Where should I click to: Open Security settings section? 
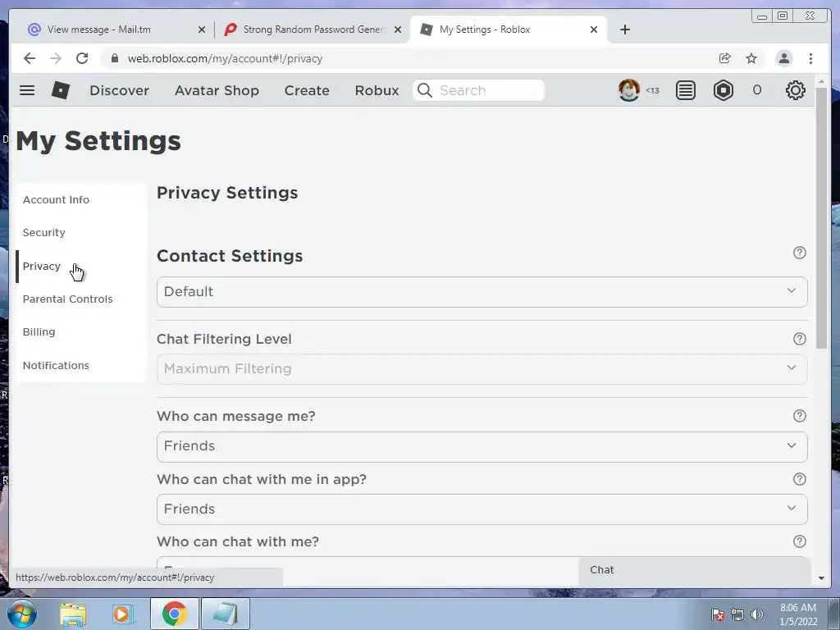tap(44, 232)
